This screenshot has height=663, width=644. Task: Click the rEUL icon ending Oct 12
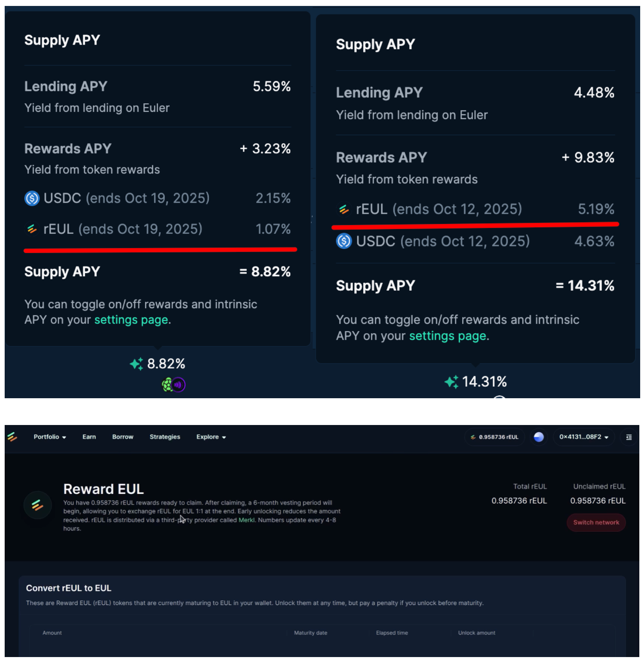344,209
